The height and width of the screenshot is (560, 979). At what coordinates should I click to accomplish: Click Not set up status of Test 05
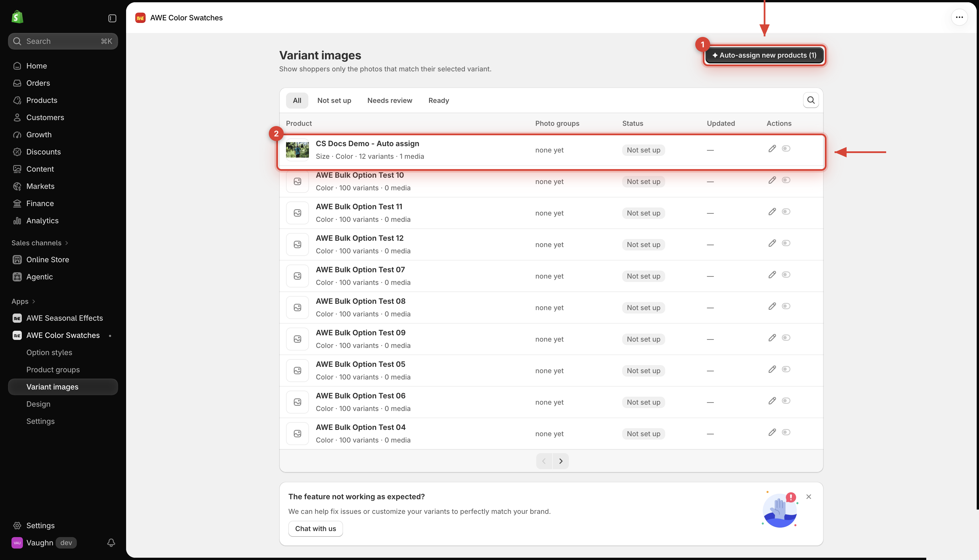click(x=643, y=371)
